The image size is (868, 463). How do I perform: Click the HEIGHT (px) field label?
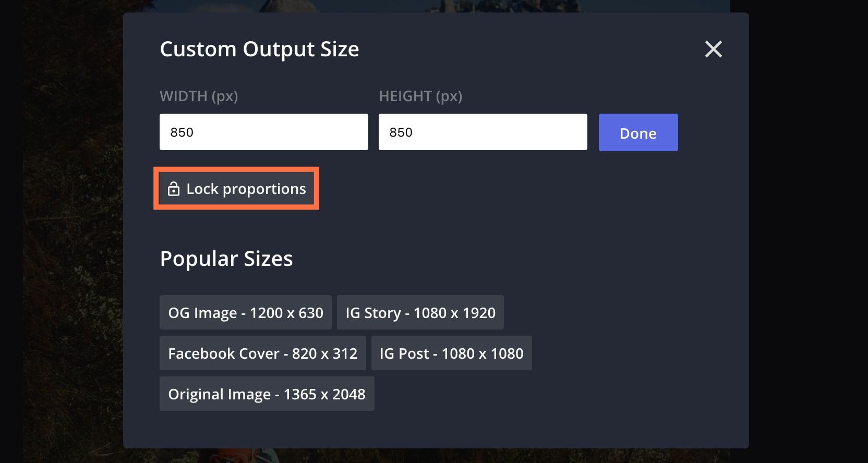(x=420, y=96)
